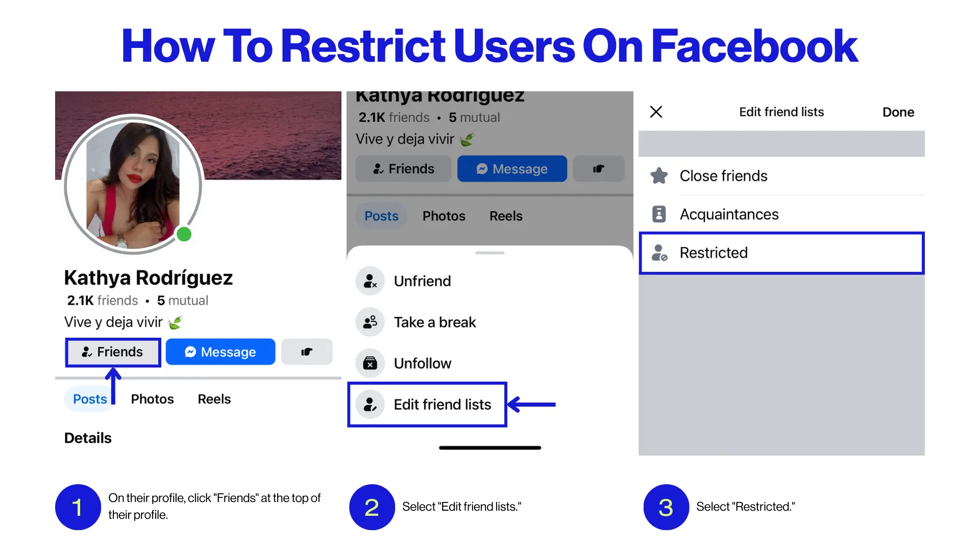Open the Friends button on Kathya's profile
This screenshot has width=980, height=551.
point(112,352)
